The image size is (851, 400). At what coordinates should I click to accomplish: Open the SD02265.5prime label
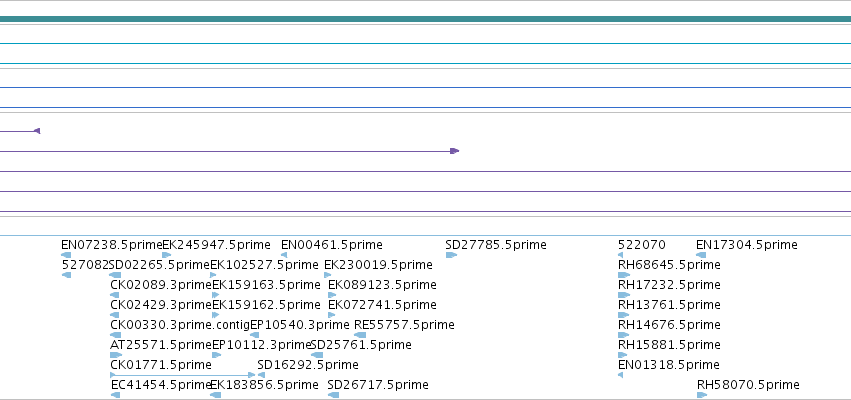tap(160, 265)
